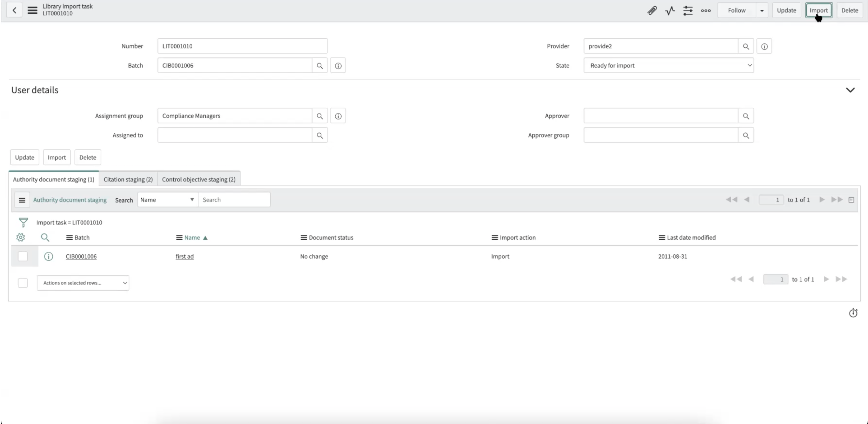This screenshot has width=868, height=424.
Task: Click the page number box in the header pager
Action: [x=771, y=200]
